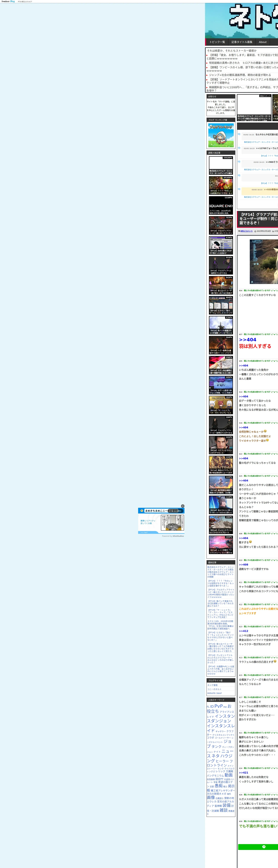Image resolution: width=278 pixels, height=868 pixels.
Task: Click the clock icon next to 2025年01月18日
Action: 255,231
